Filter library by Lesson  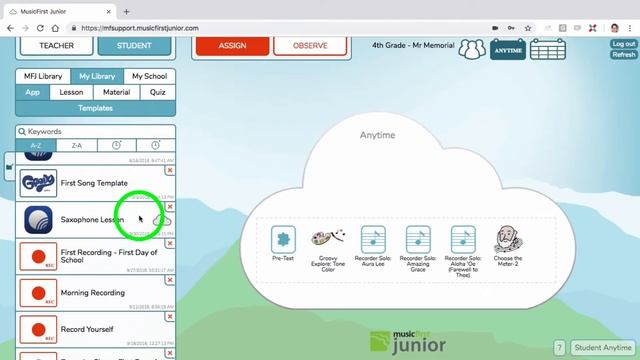(x=71, y=92)
